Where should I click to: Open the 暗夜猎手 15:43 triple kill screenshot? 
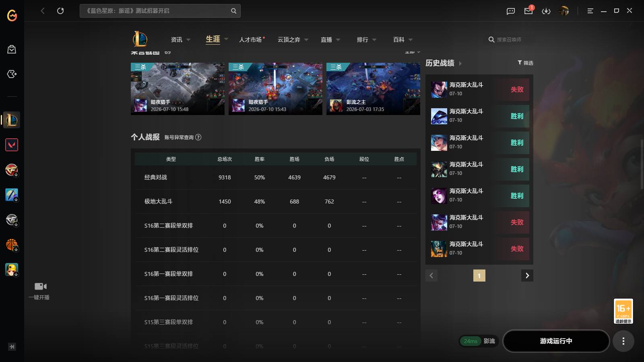tap(275, 89)
